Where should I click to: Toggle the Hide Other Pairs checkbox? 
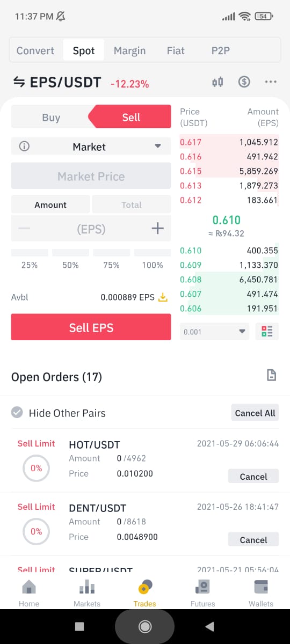click(x=17, y=413)
